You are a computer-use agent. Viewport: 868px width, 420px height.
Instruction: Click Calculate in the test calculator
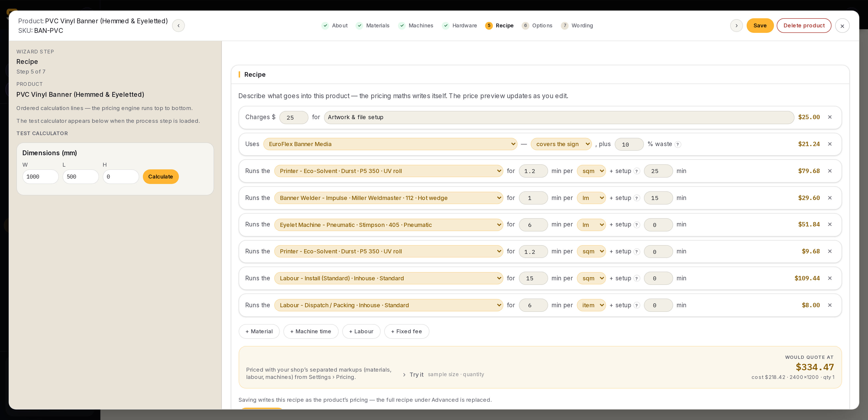click(161, 177)
